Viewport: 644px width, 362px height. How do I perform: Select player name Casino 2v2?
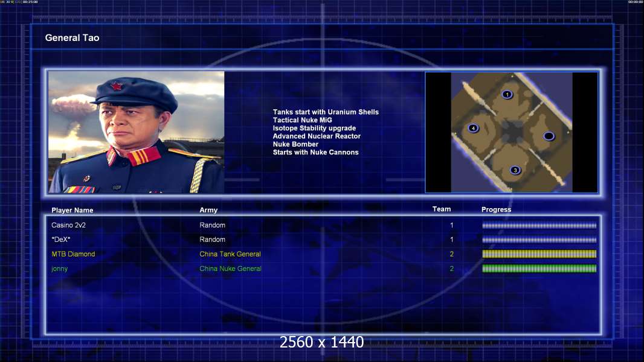69,225
